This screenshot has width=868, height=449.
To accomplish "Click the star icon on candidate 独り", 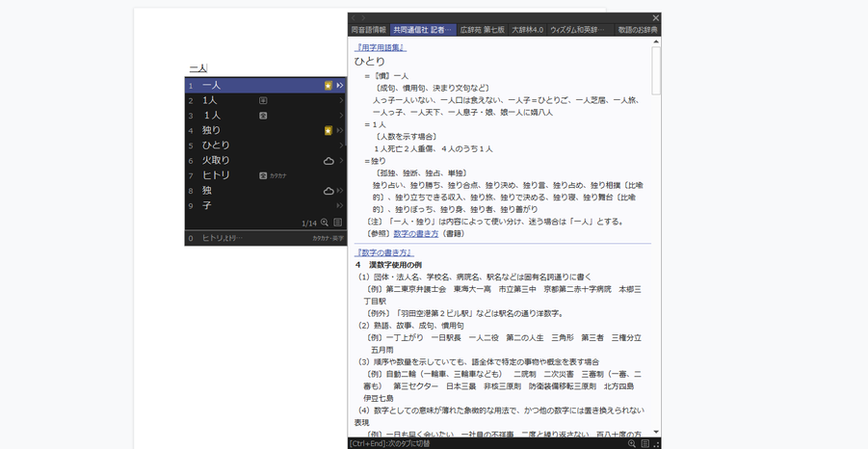I will (329, 131).
